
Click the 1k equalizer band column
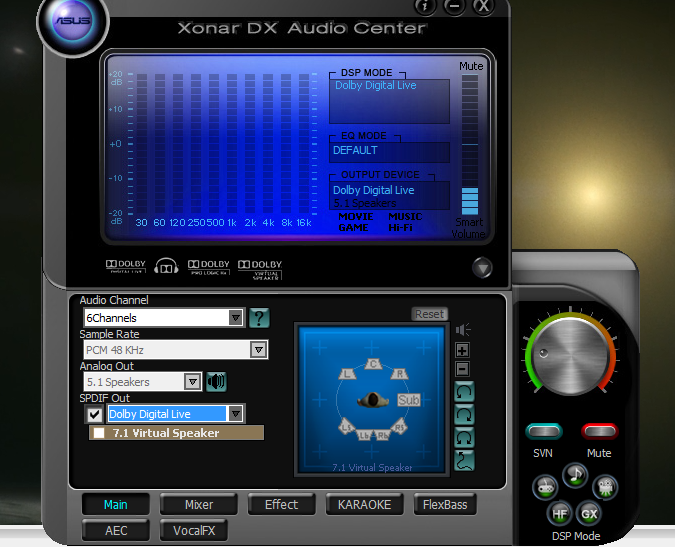point(232,144)
